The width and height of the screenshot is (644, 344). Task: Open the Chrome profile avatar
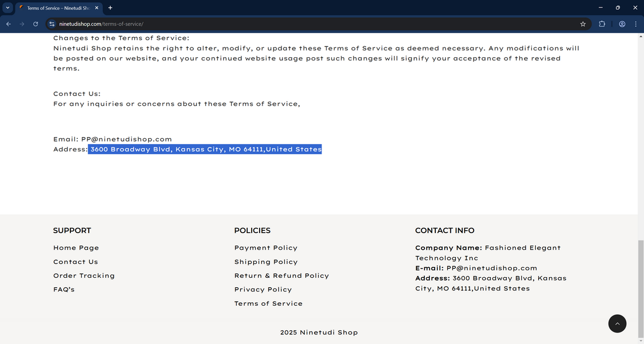point(622,24)
